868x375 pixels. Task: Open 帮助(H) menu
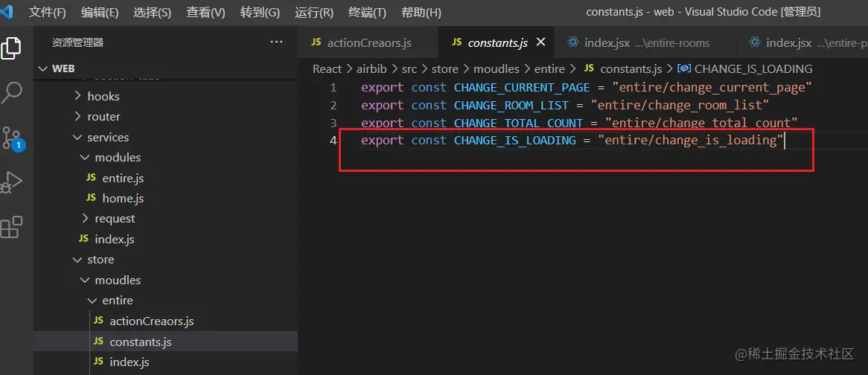[x=421, y=12]
